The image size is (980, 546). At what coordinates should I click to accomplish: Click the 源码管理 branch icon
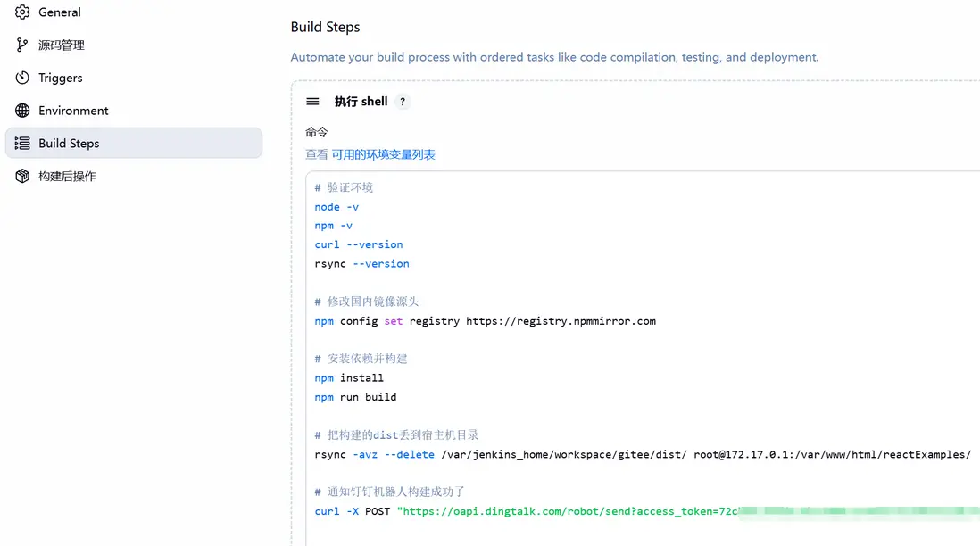pos(22,45)
